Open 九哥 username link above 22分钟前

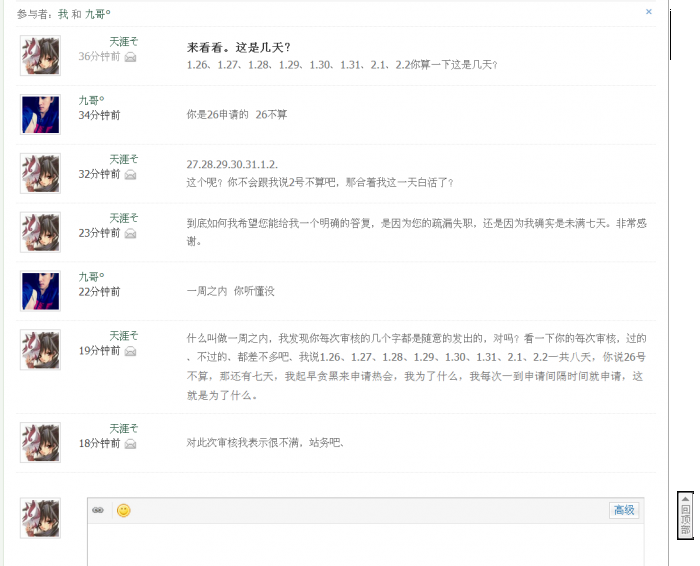pos(92,277)
